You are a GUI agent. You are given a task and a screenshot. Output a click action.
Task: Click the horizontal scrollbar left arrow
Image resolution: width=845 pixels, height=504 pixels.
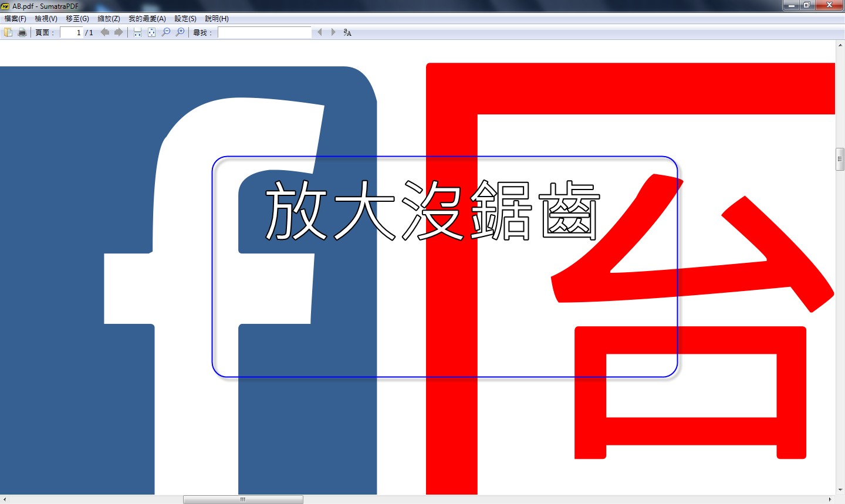pyautogui.click(x=5, y=499)
